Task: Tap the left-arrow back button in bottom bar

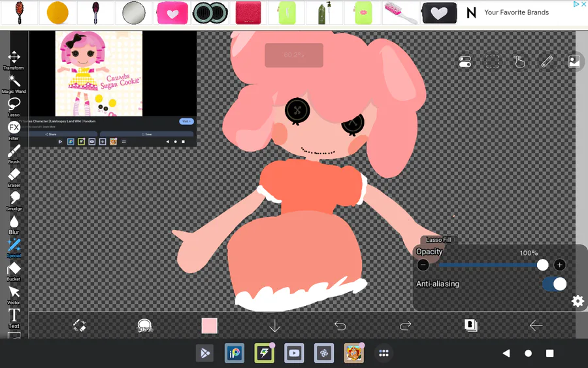Action: click(536, 326)
